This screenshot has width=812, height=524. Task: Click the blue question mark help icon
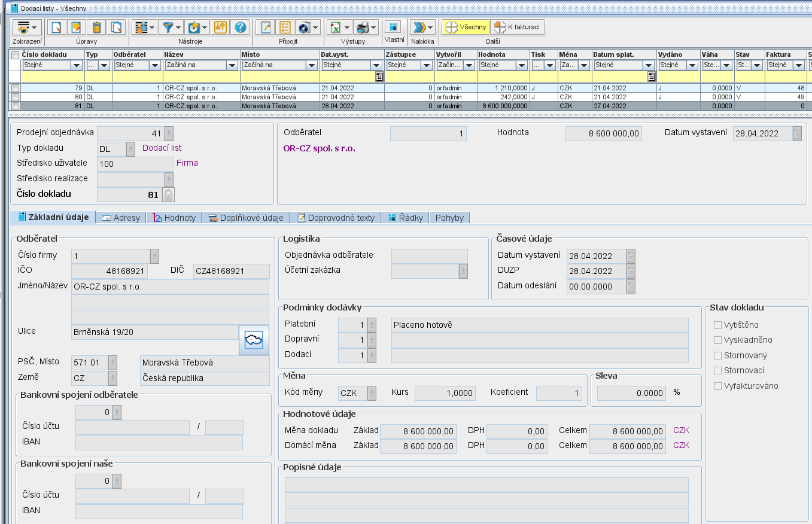coord(241,28)
